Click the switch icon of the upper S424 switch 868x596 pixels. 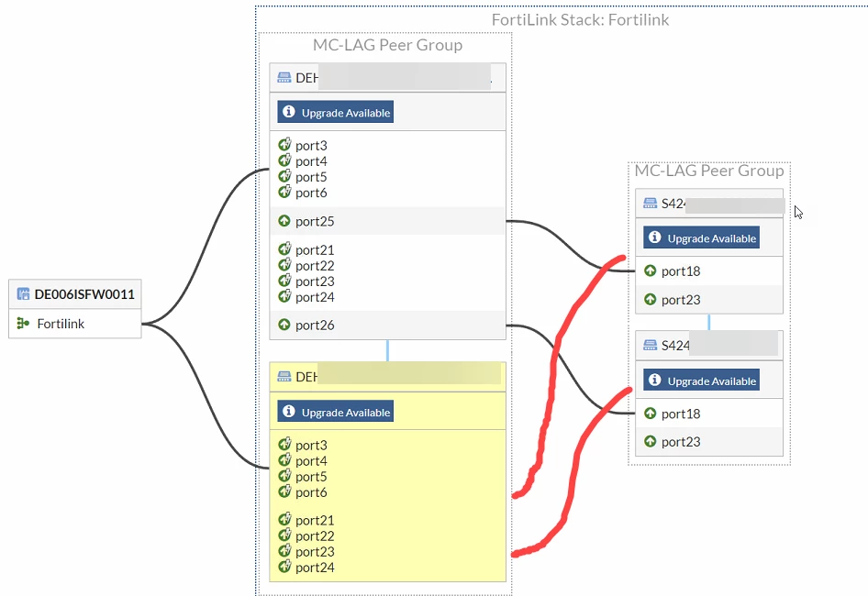pos(650,204)
